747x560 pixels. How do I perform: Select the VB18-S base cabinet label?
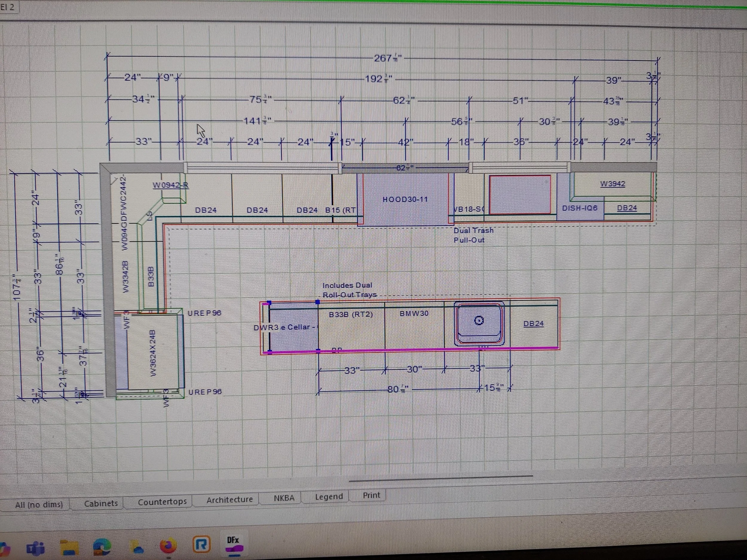(x=469, y=209)
